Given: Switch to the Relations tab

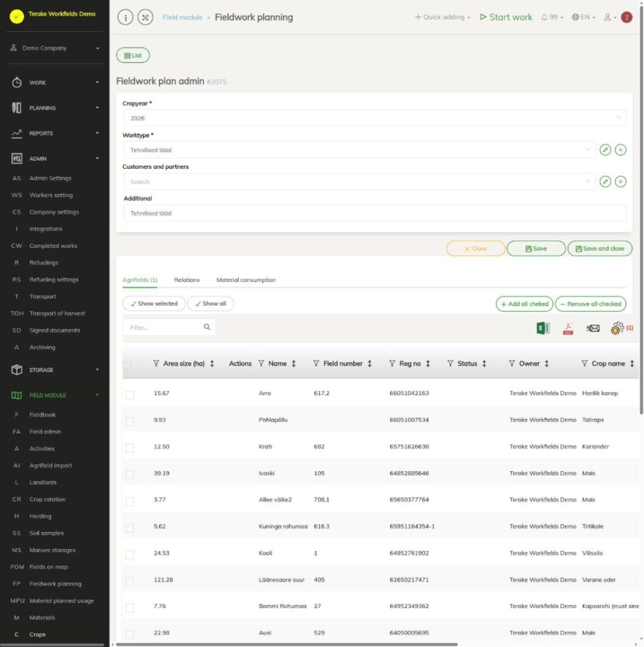Looking at the screenshot, I should point(186,280).
